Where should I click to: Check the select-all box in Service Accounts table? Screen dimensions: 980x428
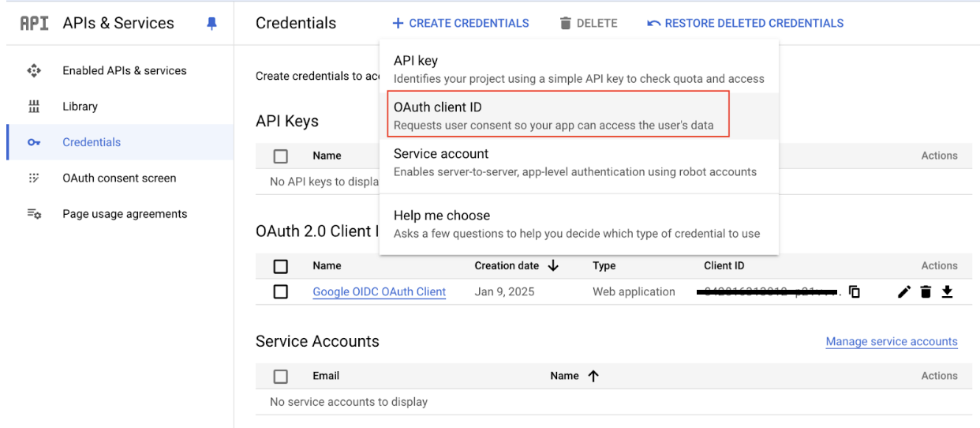280,377
